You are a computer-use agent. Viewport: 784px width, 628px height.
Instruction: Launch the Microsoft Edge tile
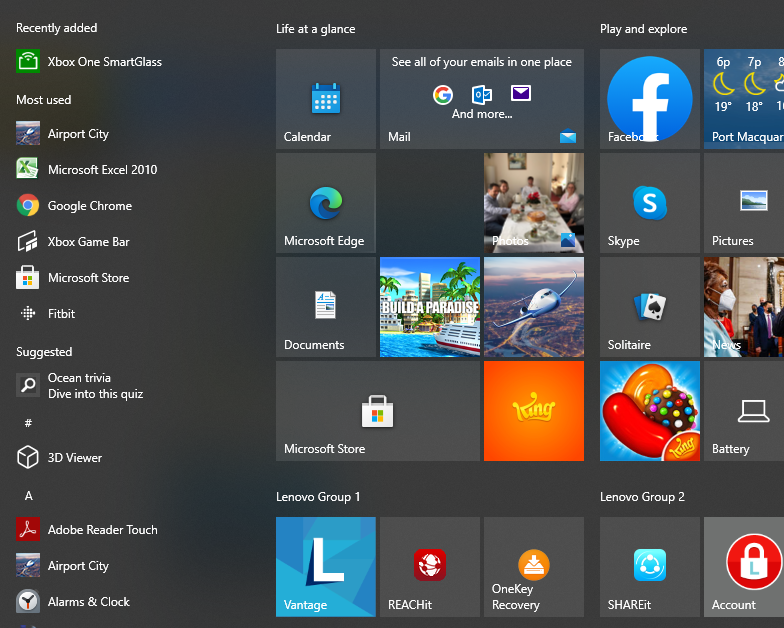[326, 203]
